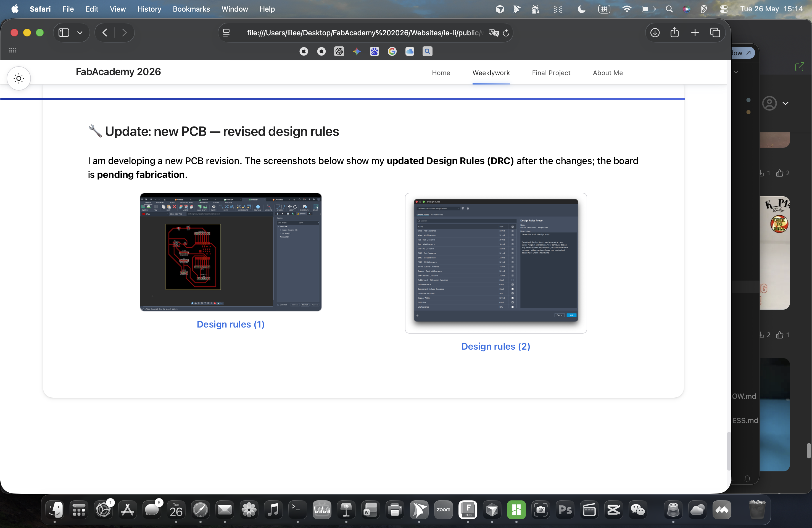Open the Bookmarks menu
This screenshot has width=812, height=528.
[191, 9]
